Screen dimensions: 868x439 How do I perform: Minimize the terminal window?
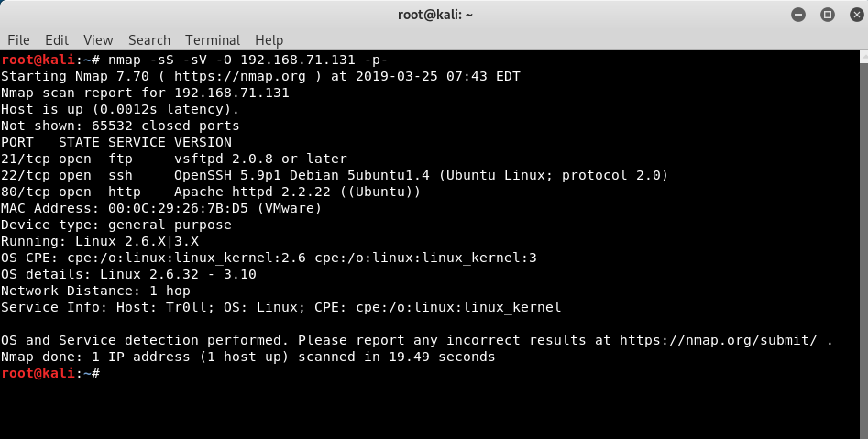pyautogui.click(x=798, y=15)
